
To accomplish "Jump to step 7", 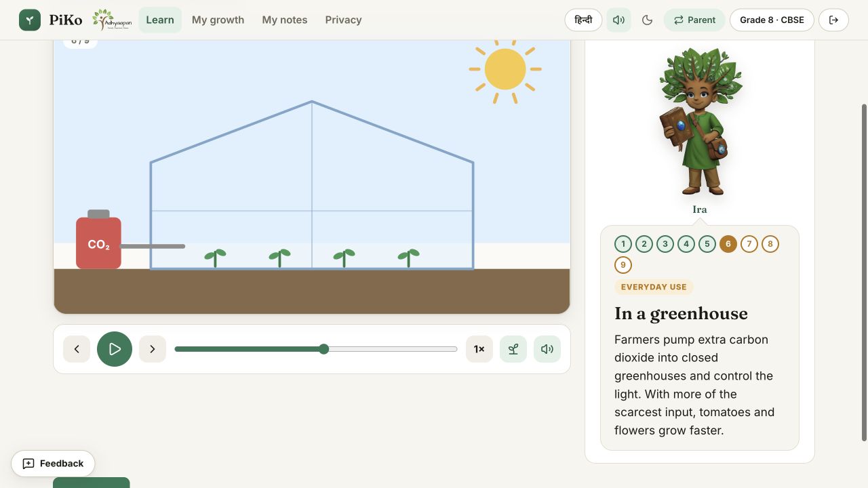I will click(749, 244).
